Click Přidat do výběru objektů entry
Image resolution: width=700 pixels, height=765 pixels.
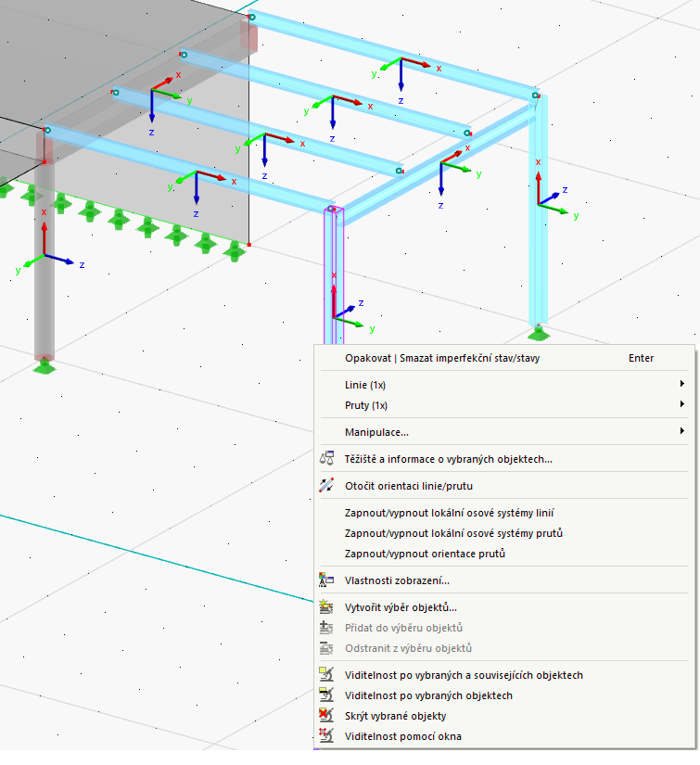pyautogui.click(x=503, y=628)
